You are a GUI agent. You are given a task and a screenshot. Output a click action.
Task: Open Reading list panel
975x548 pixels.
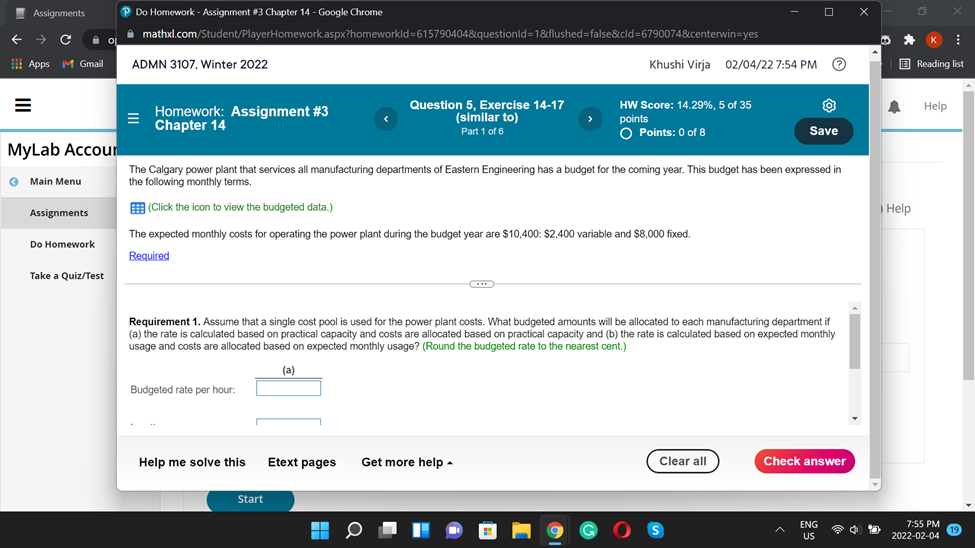[931, 63]
